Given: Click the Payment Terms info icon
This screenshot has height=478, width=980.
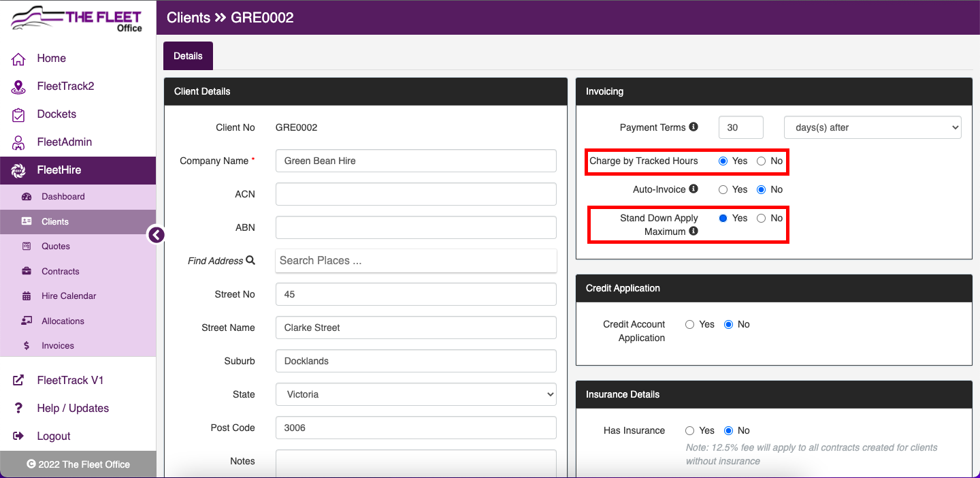Looking at the screenshot, I should (693, 127).
